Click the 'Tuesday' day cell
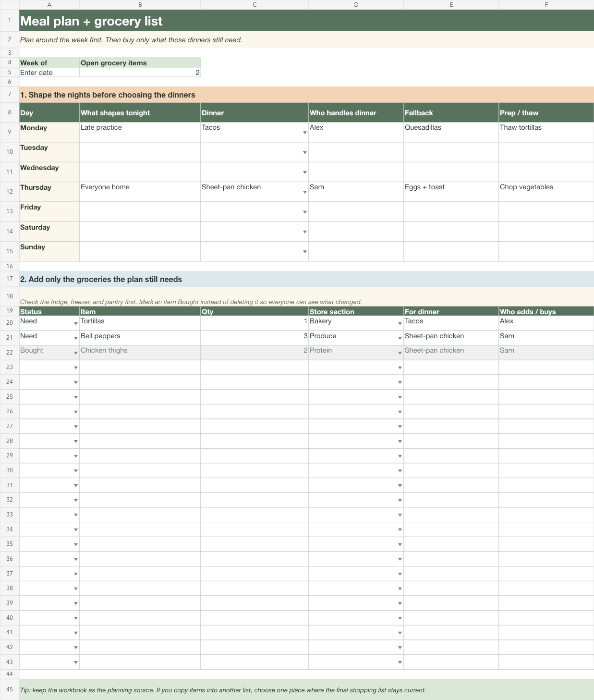The height and width of the screenshot is (700, 594). [49, 152]
